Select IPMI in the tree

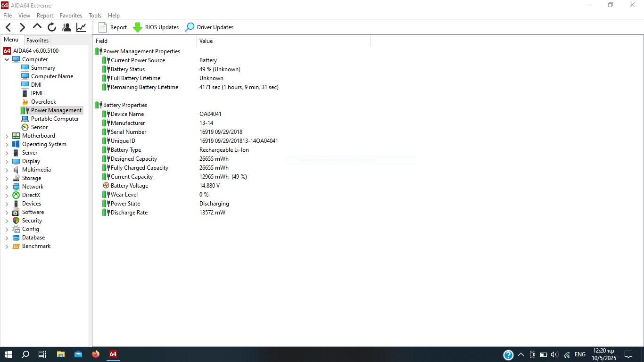pos(36,93)
